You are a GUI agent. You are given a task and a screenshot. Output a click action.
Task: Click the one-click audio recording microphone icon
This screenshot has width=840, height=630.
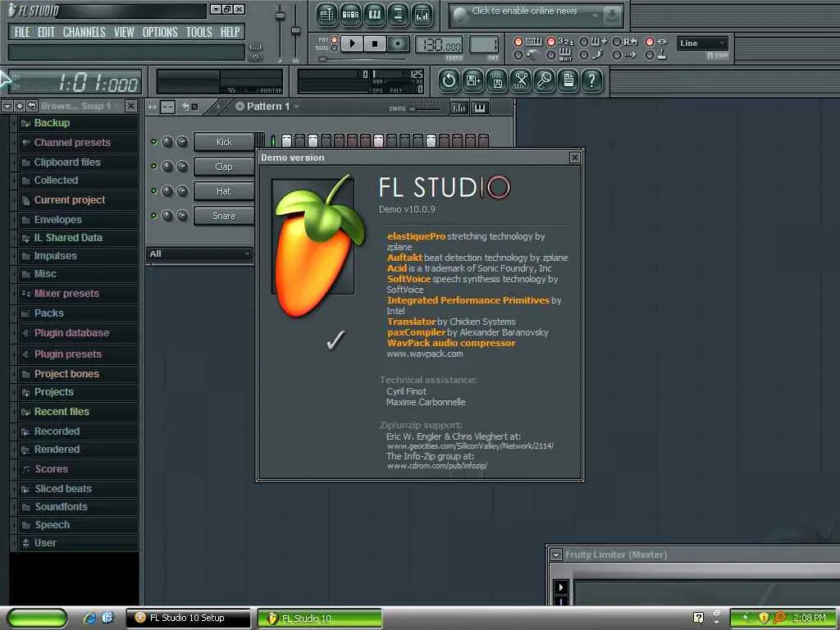pyautogui.click(x=545, y=81)
